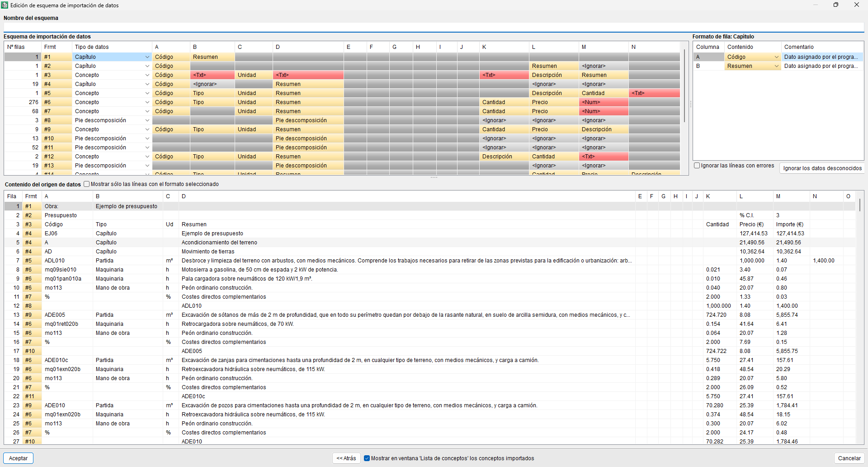868x467 pixels.
Task: Expand the Tipo de datos dropdown for format #8
Action: pos(147,120)
